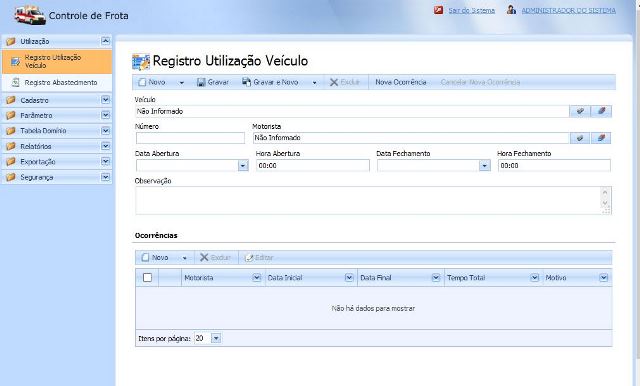Click the Excluir X icon in the top toolbar
This screenshot has width=640, height=386.
click(x=334, y=82)
